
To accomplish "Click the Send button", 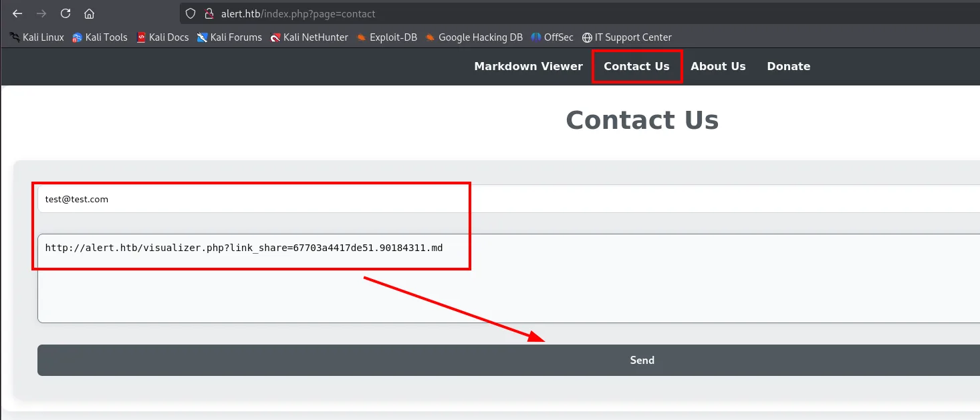I will pyautogui.click(x=509, y=360).
